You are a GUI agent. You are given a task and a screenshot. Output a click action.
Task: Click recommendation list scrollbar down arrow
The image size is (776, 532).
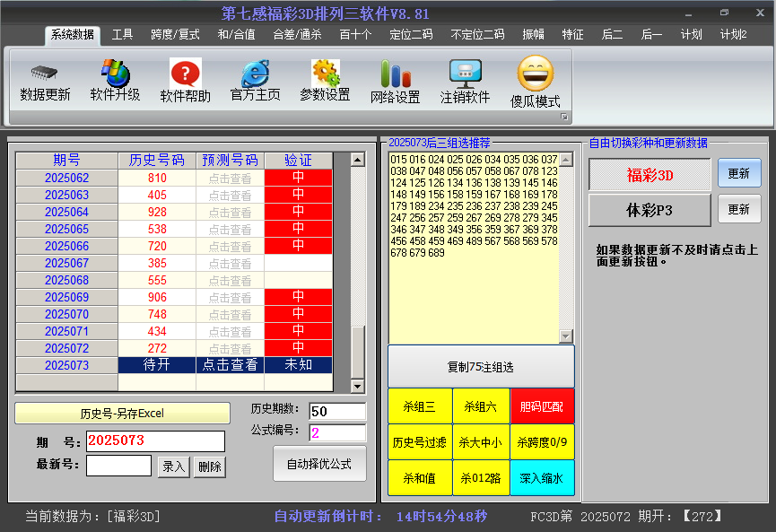click(x=566, y=336)
